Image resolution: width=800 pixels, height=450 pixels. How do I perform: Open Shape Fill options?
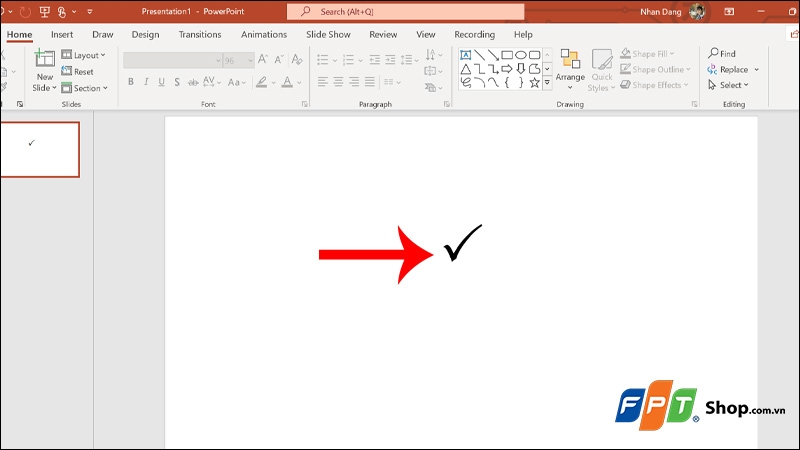coord(647,53)
